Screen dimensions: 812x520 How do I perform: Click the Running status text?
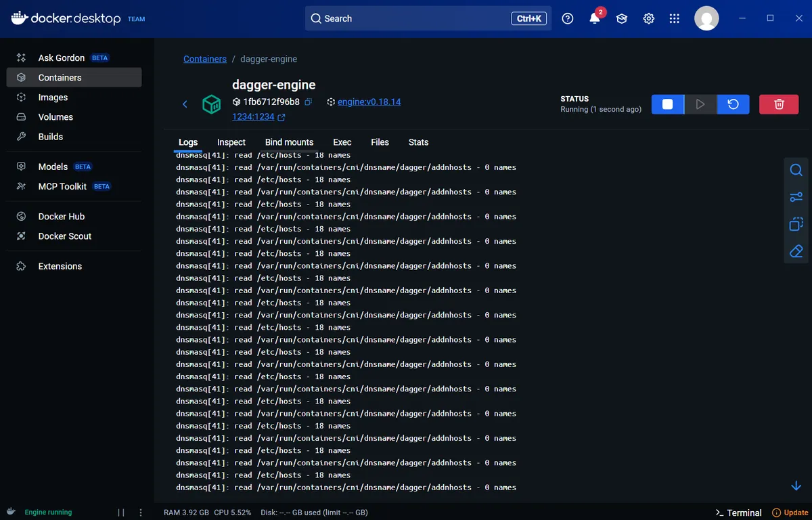pyautogui.click(x=601, y=110)
